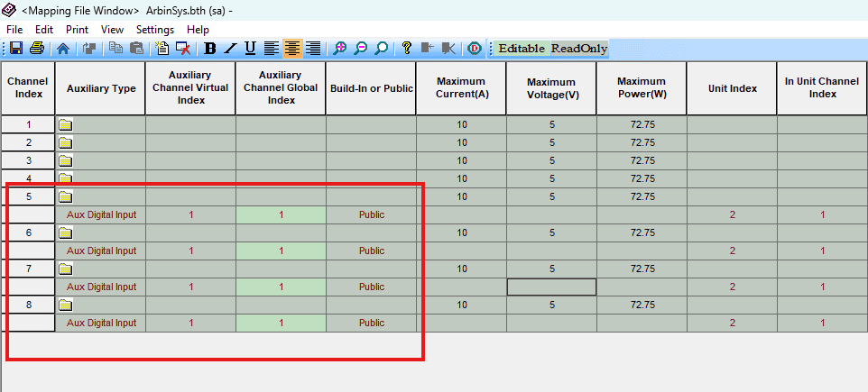Screen dimensions: 868x392
Task: Collapse the folder in channel 6 row
Action: (66, 232)
